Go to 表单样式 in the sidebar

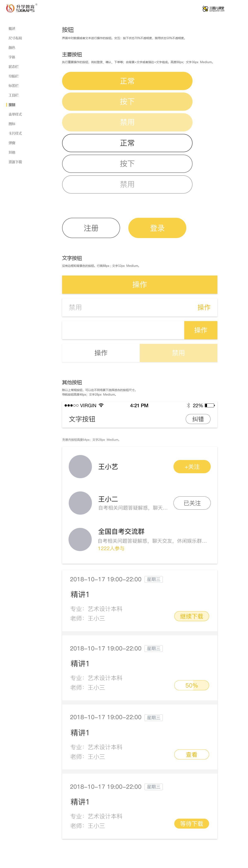pyautogui.click(x=15, y=114)
